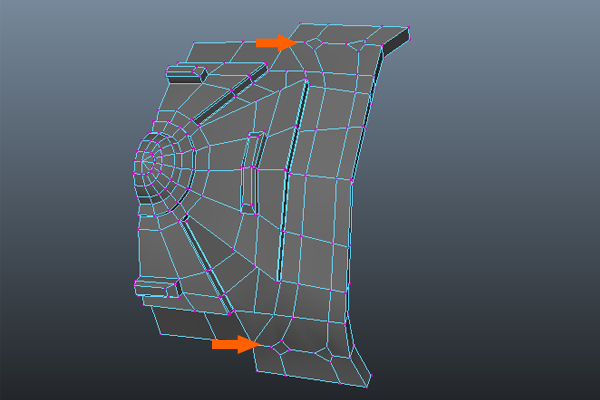Image resolution: width=600 pixels, height=400 pixels.
Task: Select the center vertex of the circular hub
Action: [143, 162]
